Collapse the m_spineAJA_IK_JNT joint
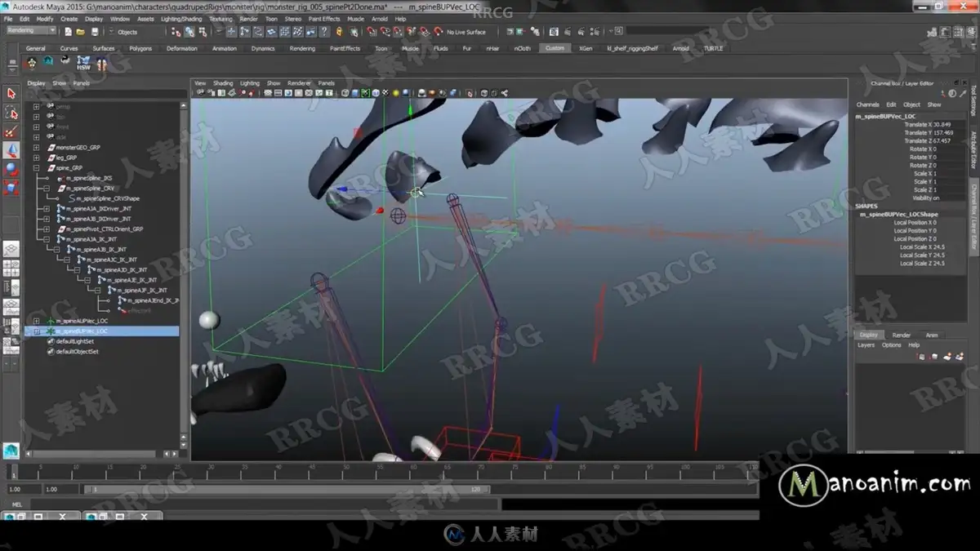 (x=47, y=239)
